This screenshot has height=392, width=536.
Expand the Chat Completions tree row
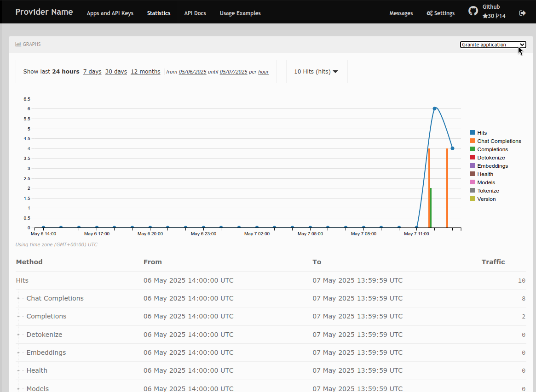point(19,298)
